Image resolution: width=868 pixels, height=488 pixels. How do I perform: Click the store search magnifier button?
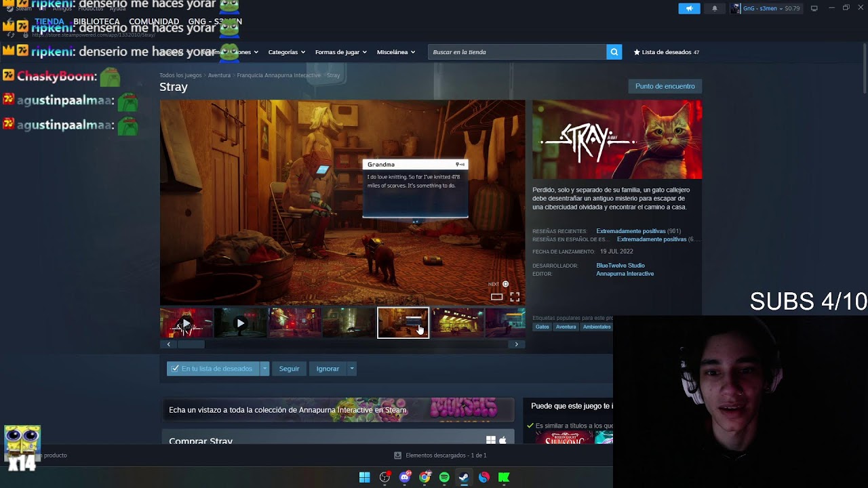click(x=614, y=52)
